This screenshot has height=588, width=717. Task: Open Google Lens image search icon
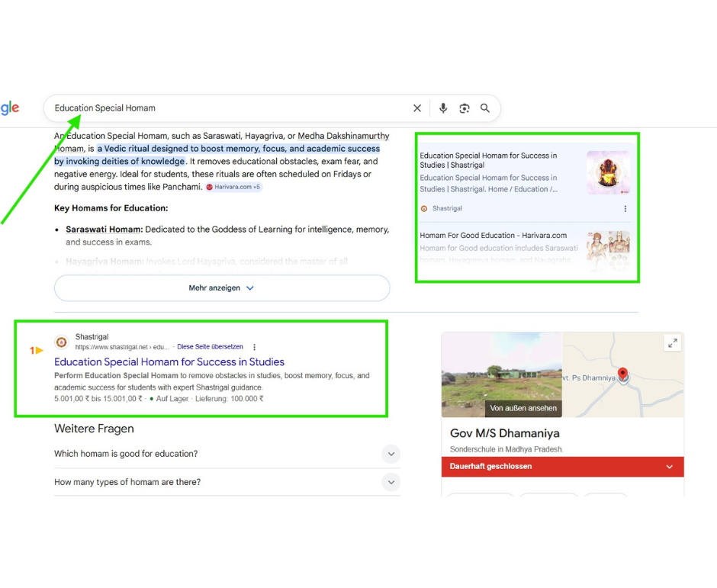point(464,108)
